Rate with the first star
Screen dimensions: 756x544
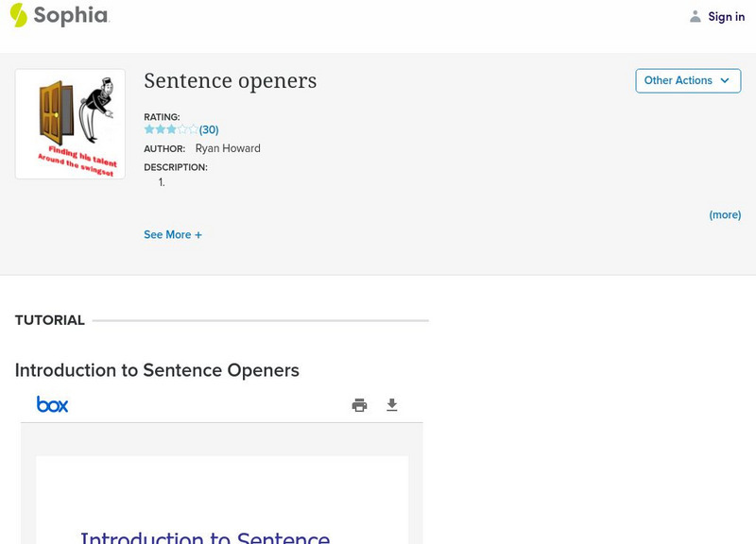[x=149, y=129]
